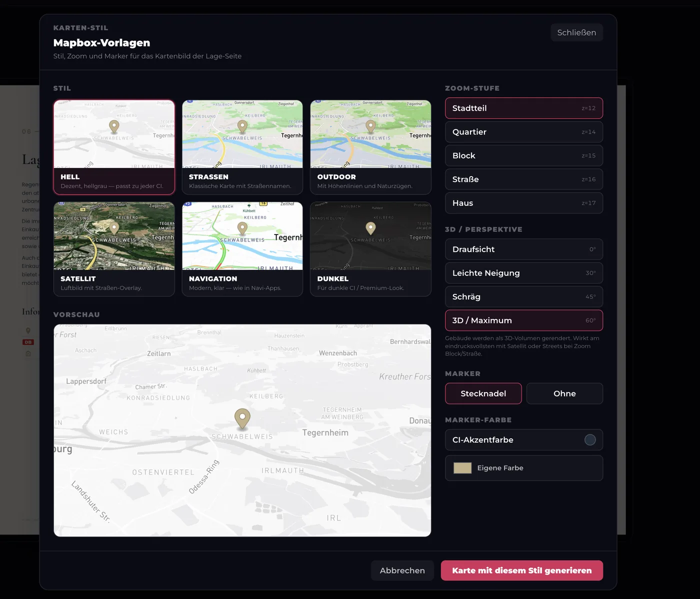Click the Eigene Farbe option label
This screenshot has width=700, height=599.
(x=500, y=468)
